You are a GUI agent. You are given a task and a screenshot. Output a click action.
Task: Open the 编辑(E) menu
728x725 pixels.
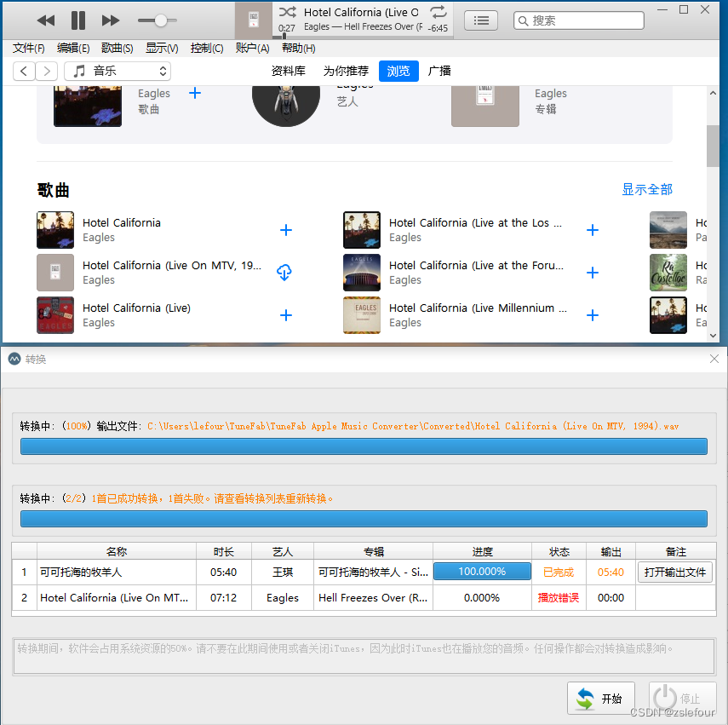point(73,49)
